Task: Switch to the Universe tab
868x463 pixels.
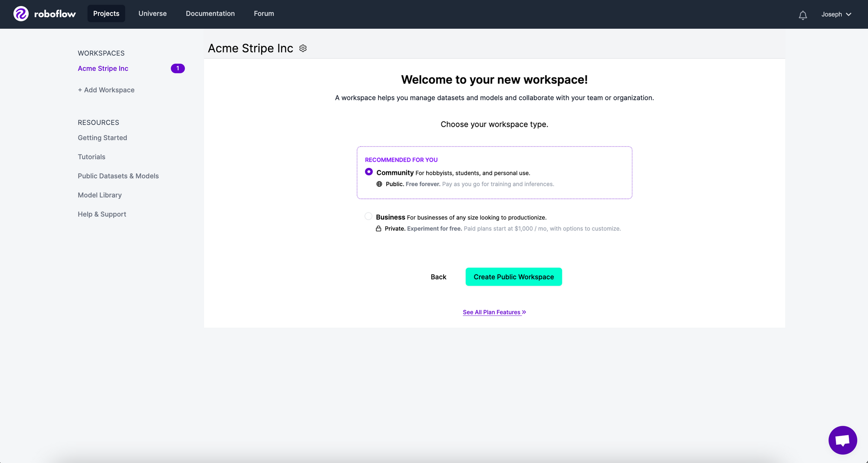Action: tap(152, 13)
